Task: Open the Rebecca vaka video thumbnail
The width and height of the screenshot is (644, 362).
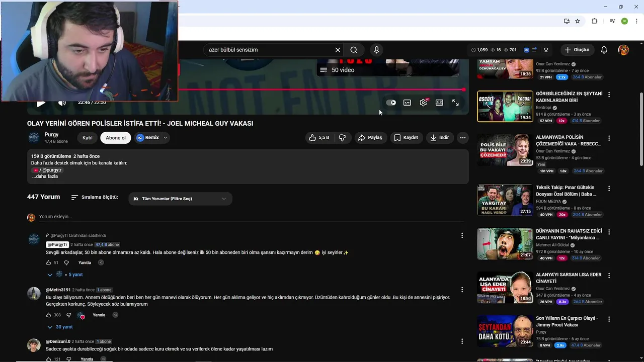Action: click(505, 150)
